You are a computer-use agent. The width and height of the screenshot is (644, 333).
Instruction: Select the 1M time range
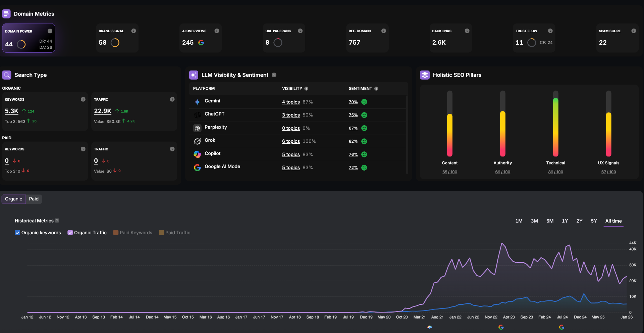pyautogui.click(x=519, y=221)
